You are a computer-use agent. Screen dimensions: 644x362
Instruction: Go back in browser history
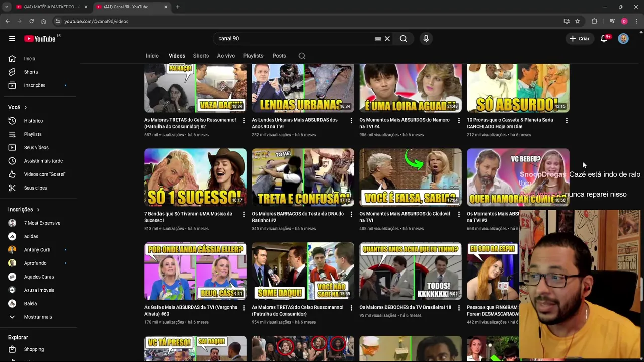[x=7, y=21]
